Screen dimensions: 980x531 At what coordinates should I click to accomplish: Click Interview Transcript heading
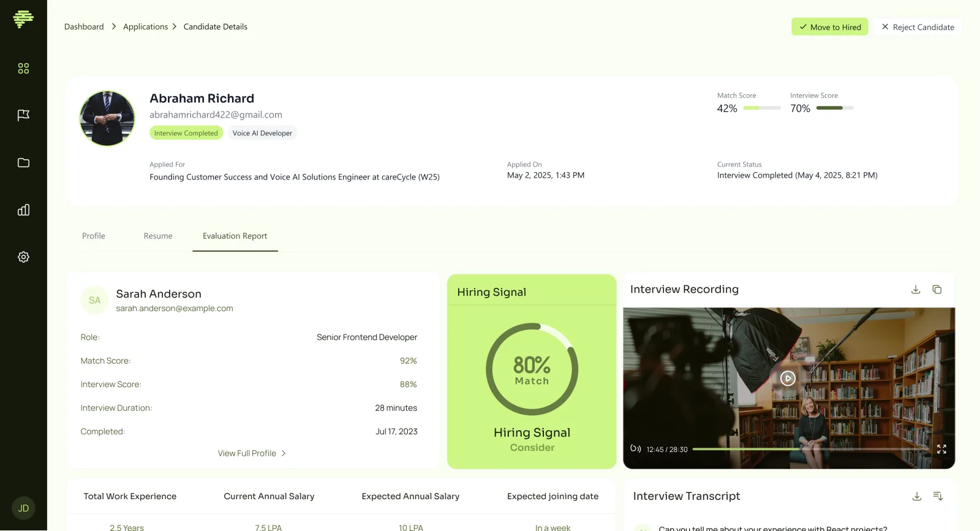687,496
